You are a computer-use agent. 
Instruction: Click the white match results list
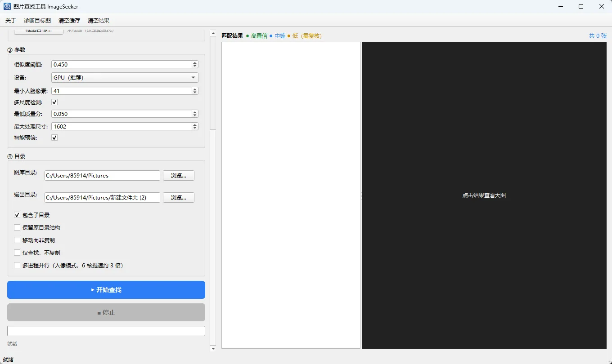(x=291, y=195)
